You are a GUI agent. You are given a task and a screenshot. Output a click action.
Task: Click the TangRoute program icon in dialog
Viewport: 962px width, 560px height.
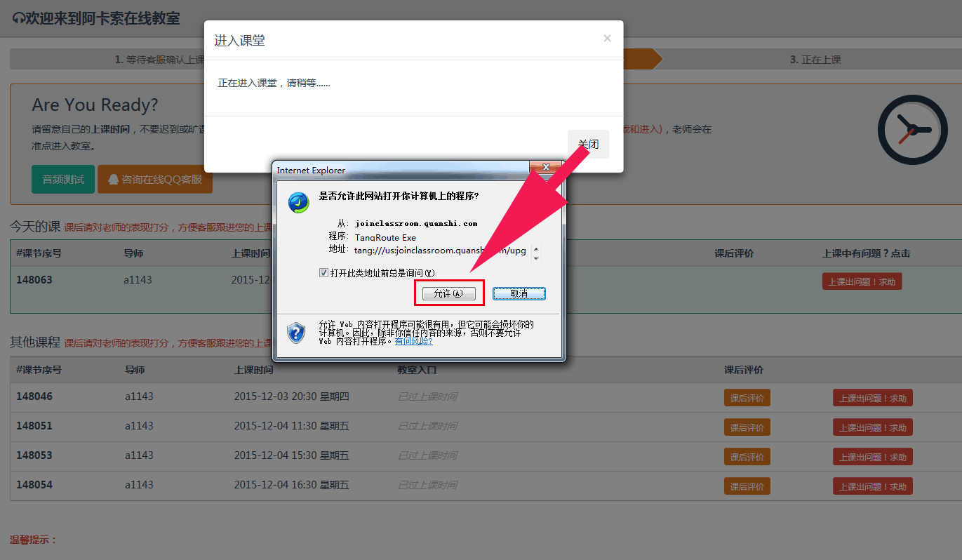(299, 203)
